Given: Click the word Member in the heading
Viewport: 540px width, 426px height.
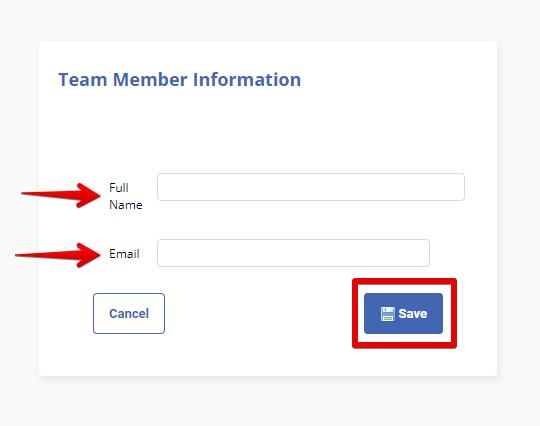Looking at the screenshot, I should pyautogui.click(x=150, y=80).
